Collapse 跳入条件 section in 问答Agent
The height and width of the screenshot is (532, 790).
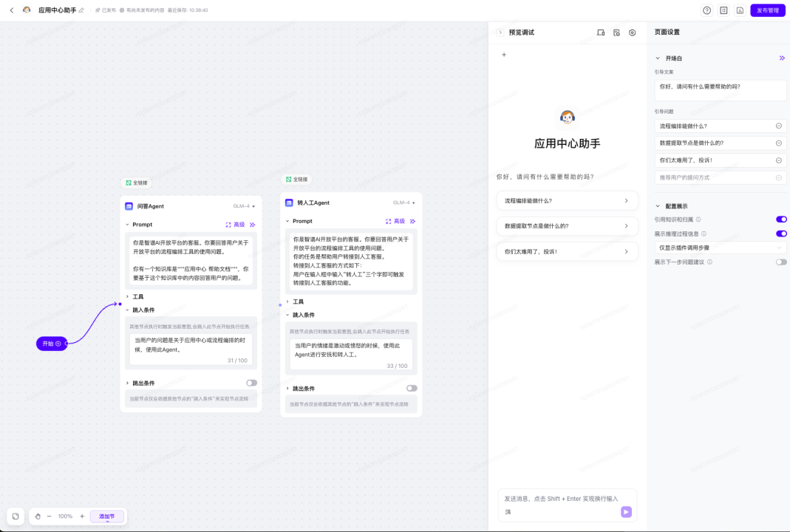[x=127, y=310]
